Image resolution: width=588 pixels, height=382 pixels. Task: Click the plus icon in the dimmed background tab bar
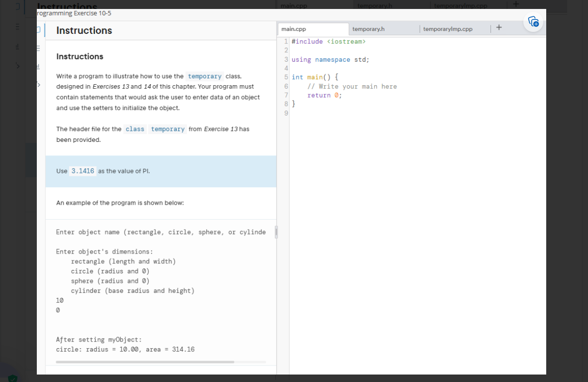tap(516, 4)
